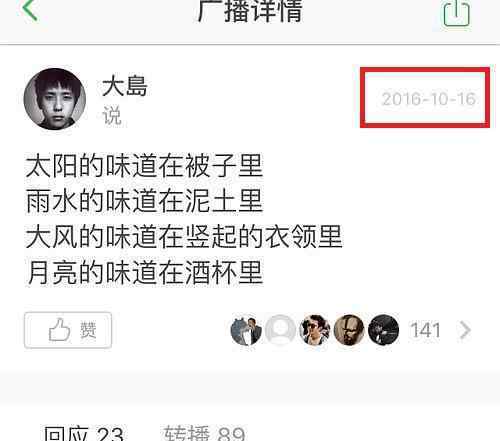Tap the 广播详情 page title
This screenshot has height=441, width=500.
tap(250, 11)
